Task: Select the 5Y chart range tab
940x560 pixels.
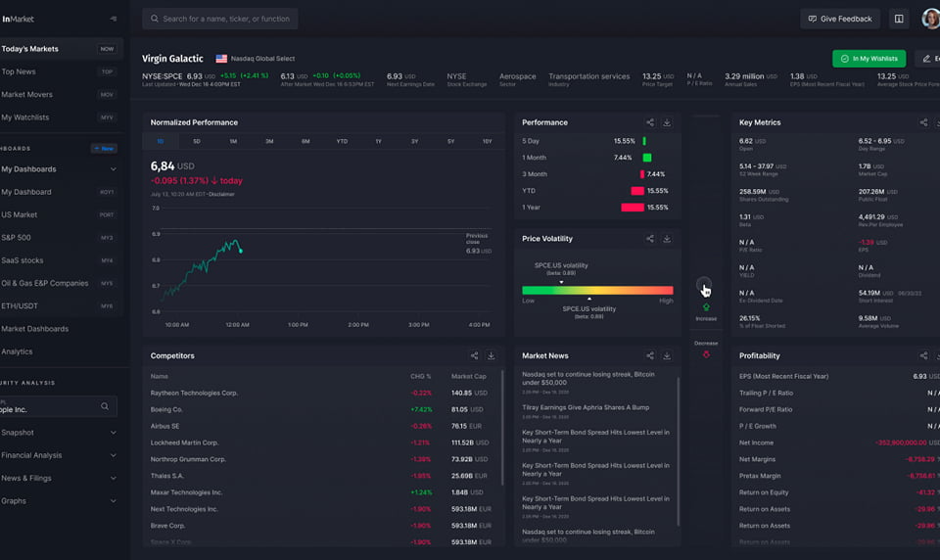Action: point(450,142)
